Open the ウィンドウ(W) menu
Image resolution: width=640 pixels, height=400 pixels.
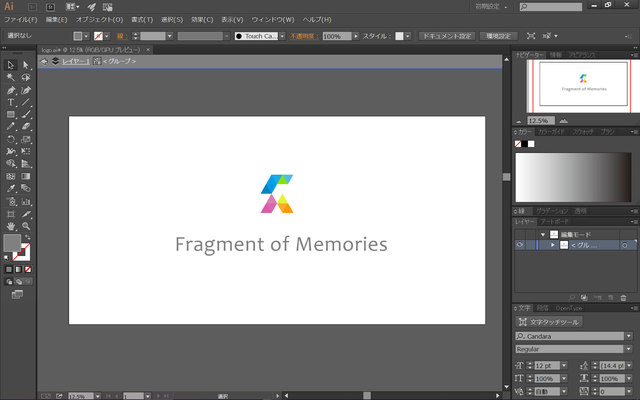click(273, 20)
